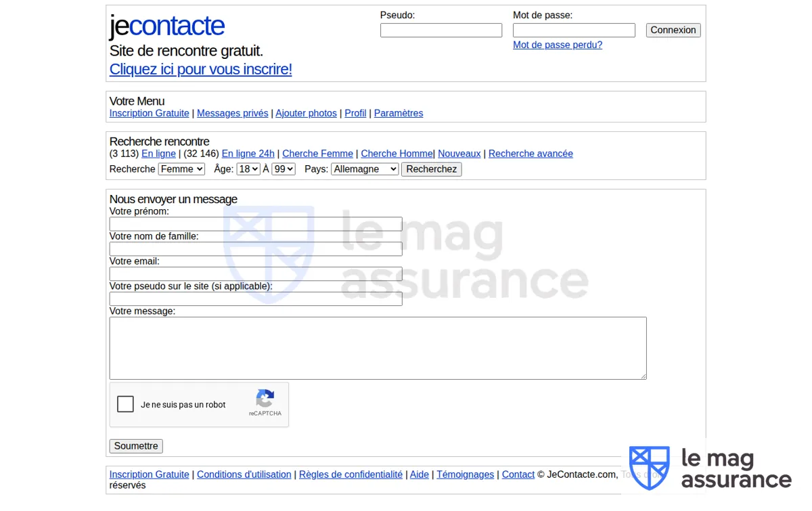Expand the maximum age 99 dropdown
812x511 pixels.
(x=284, y=169)
